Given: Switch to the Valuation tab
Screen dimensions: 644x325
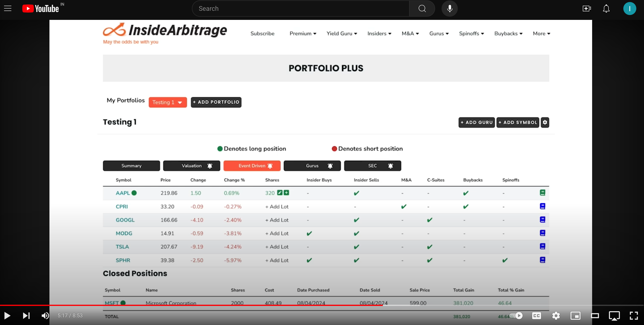Looking at the screenshot, I should pos(191,166).
